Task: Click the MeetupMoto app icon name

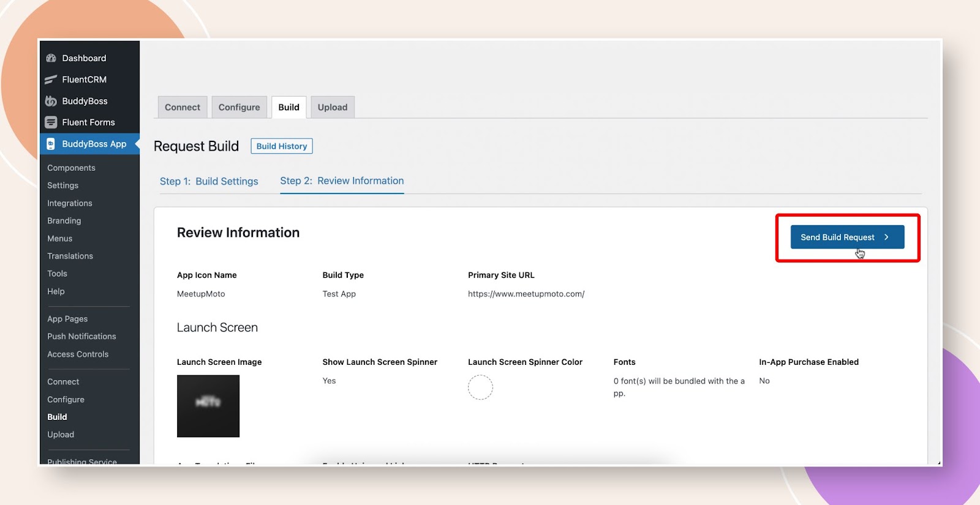Action: click(x=201, y=294)
